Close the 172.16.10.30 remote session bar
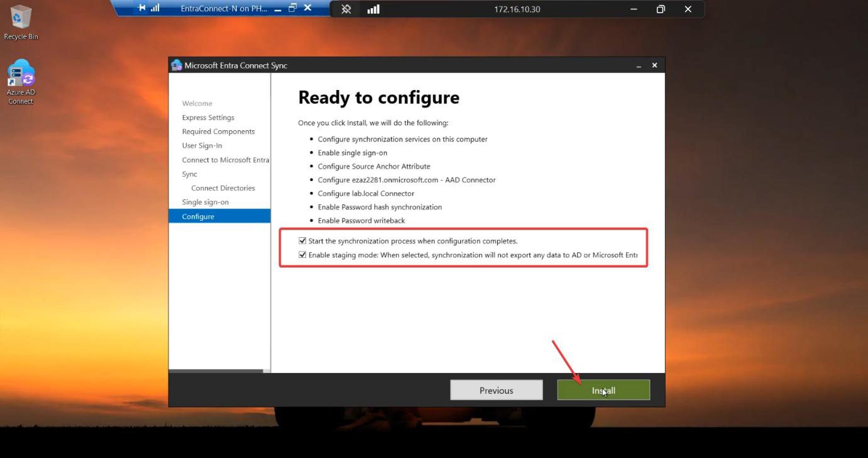The height and width of the screenshot is (458, 868). [x=688, y=9]
